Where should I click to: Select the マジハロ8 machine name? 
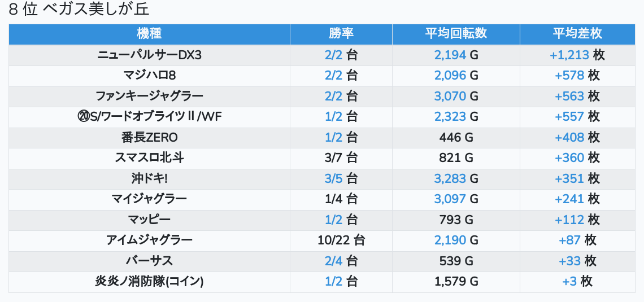149,76
